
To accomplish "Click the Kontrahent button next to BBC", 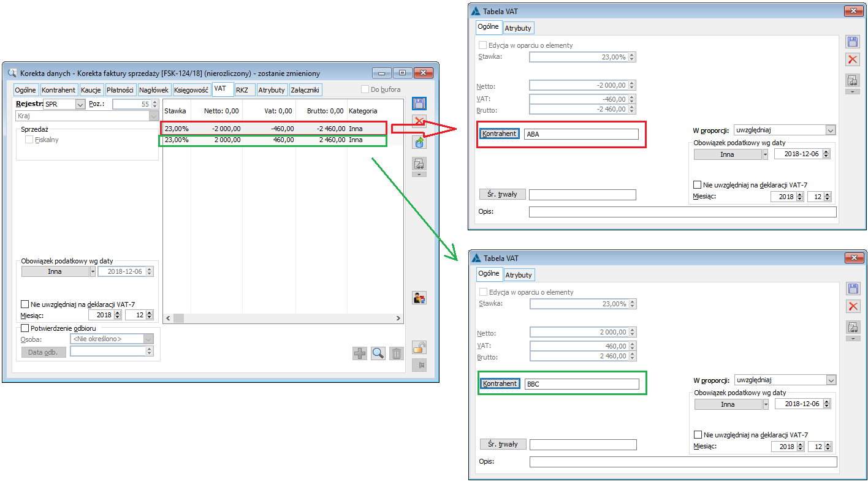I will click(500, 384).
